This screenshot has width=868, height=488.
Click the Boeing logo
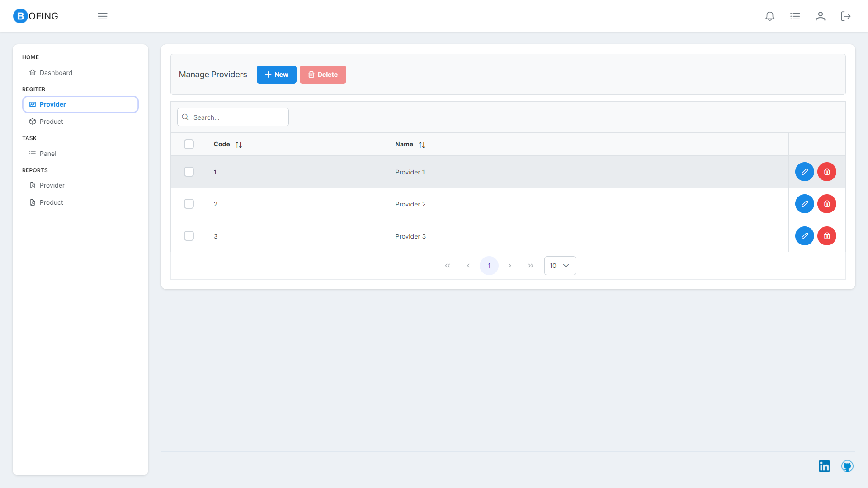pyautogui.click(x=35, y=16)
